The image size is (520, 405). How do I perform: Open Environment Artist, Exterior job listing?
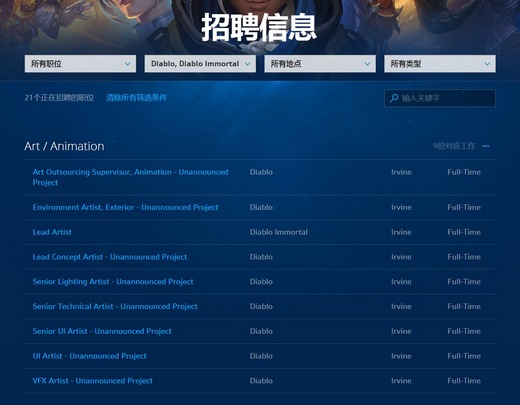[125, 207]
